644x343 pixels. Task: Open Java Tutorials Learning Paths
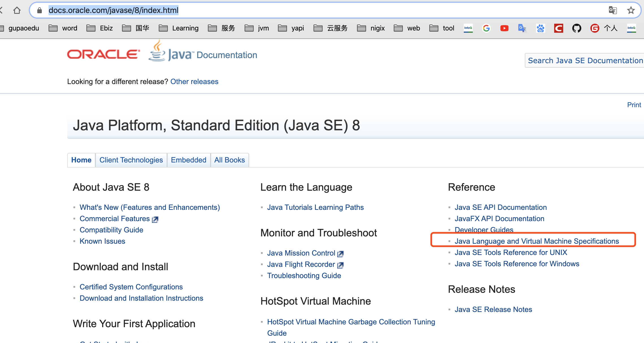coord(315,207)
